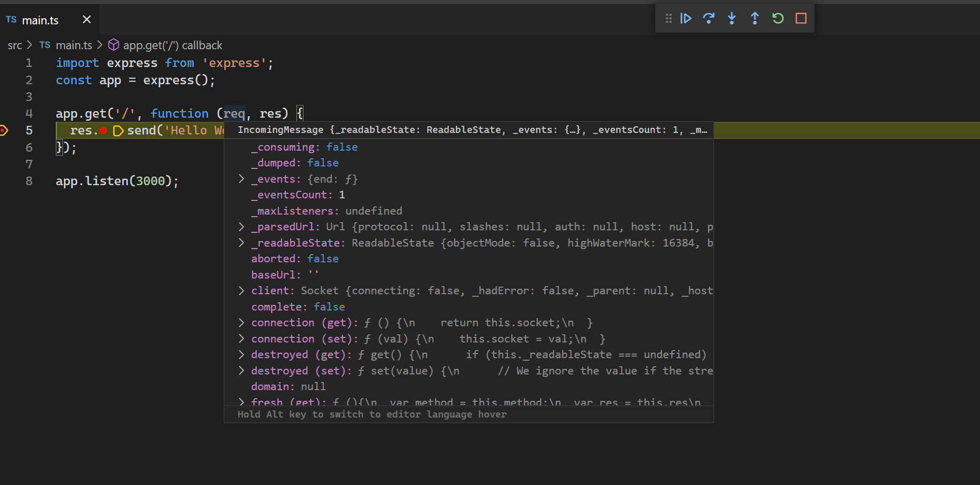Click the Step Into icon
The width and height of the screenshot is (980, 485).
[x=732, y=18]
